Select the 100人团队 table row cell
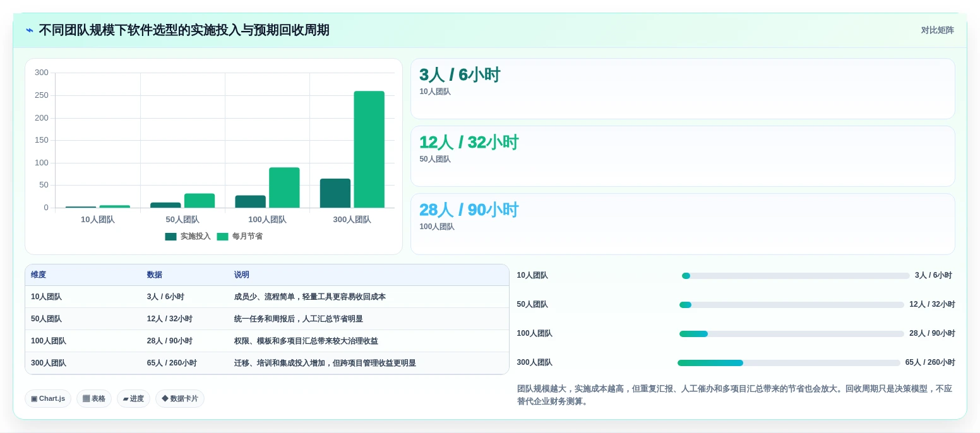The height and width of the screenshot is (433, 980). 83,341
